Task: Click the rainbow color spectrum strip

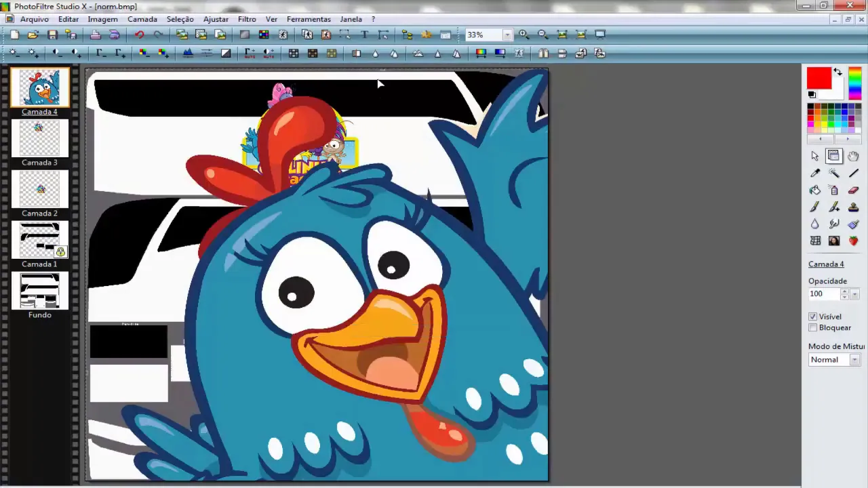Action: (854, 83)
